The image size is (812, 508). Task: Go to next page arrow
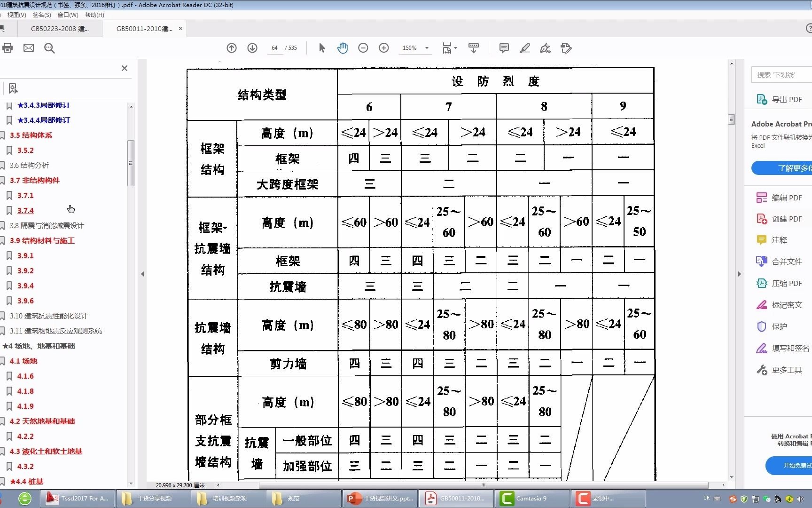[252, 48]
